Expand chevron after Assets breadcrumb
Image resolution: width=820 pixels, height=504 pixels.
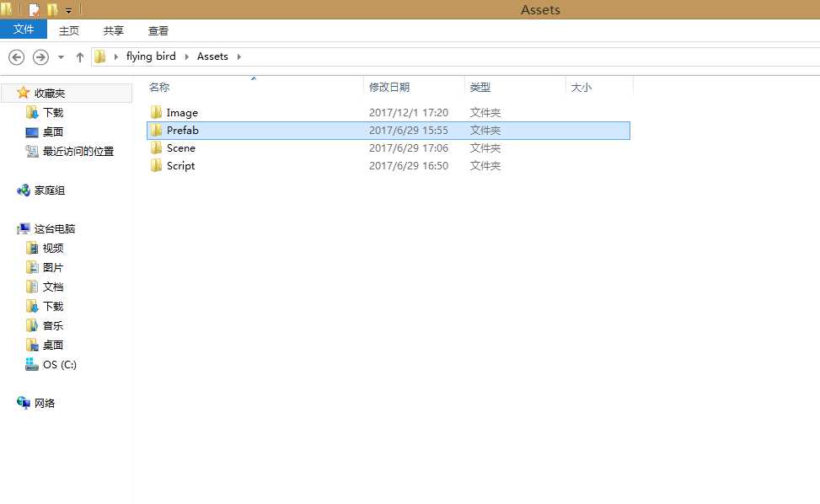tap(239, 56)
